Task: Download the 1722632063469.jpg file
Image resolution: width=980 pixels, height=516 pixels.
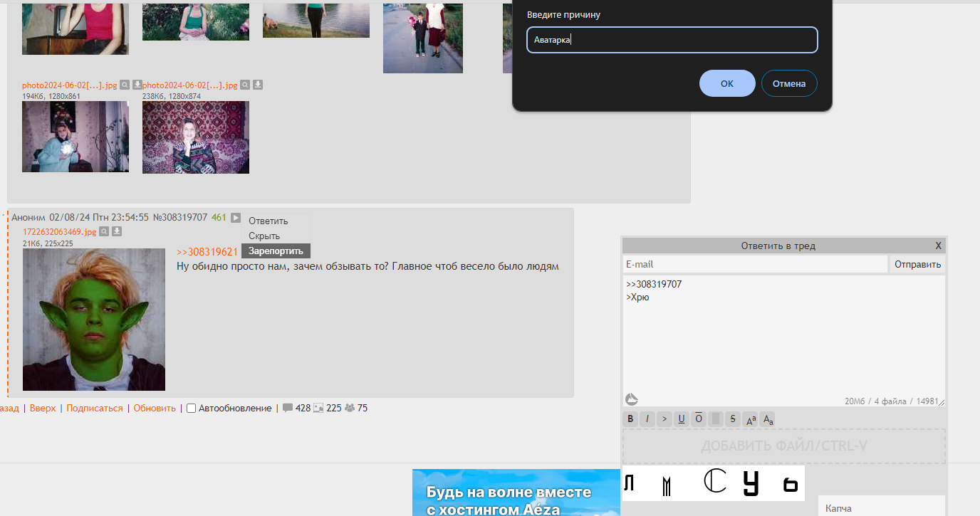Action: coord(117,231)
